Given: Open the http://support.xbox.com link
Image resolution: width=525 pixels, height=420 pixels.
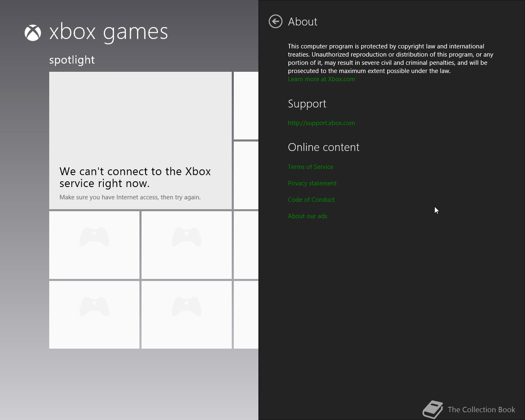Looking at the screenshot, I should tap(322, 123).
